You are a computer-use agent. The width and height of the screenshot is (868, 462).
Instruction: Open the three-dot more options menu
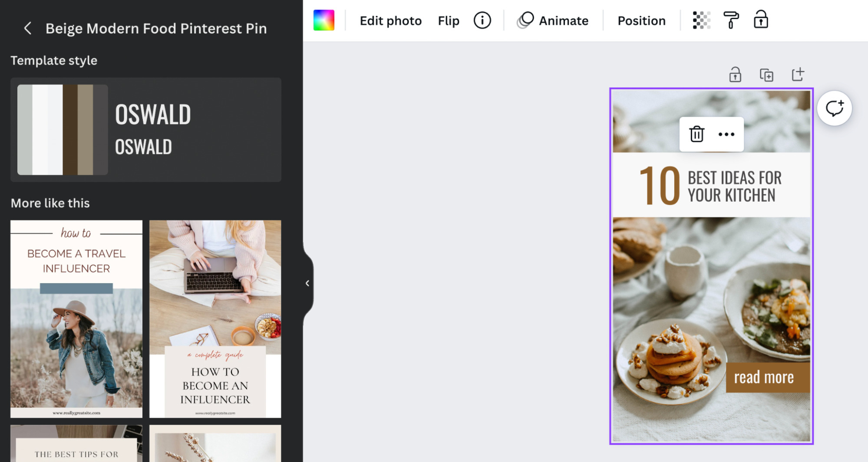726,134
